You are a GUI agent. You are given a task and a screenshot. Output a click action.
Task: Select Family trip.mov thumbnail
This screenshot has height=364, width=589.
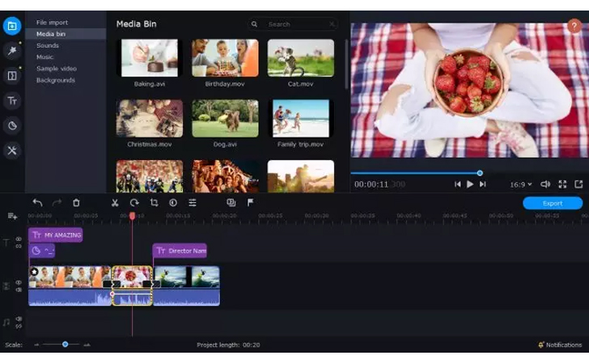[x=300, y=118]
